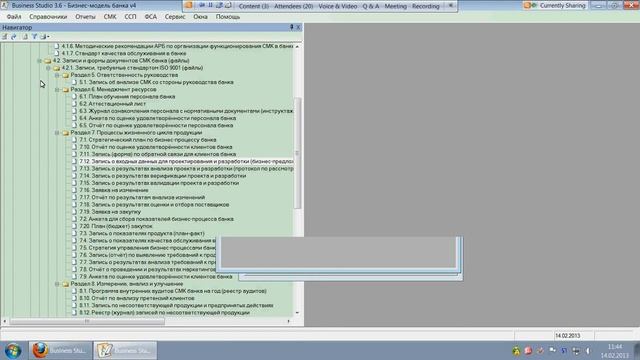Click the folder icon of Раздел 8
The image size is (640, 360).
65,284
